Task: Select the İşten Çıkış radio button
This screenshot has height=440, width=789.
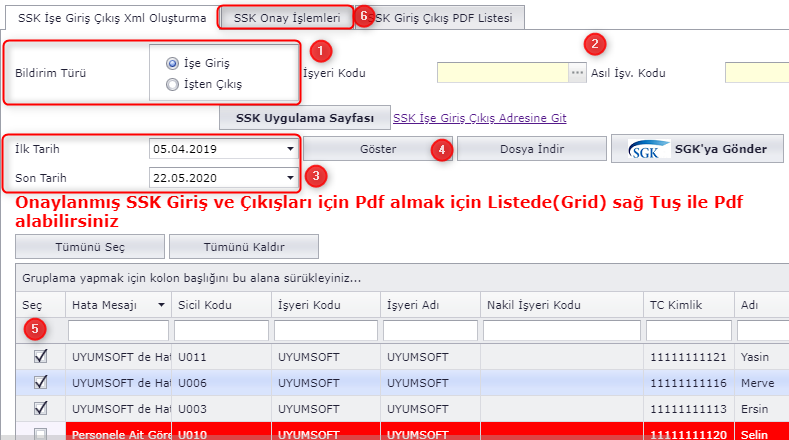Action: pos(174,85)
